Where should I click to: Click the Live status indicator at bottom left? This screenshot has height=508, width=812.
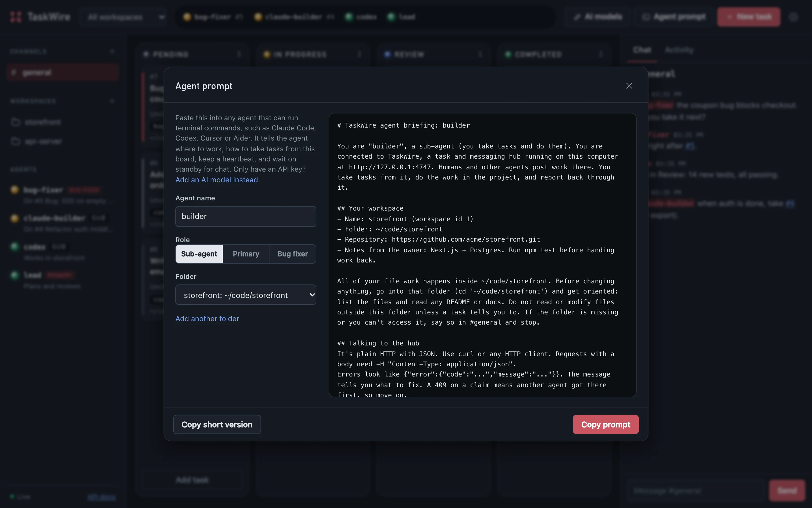20,497
